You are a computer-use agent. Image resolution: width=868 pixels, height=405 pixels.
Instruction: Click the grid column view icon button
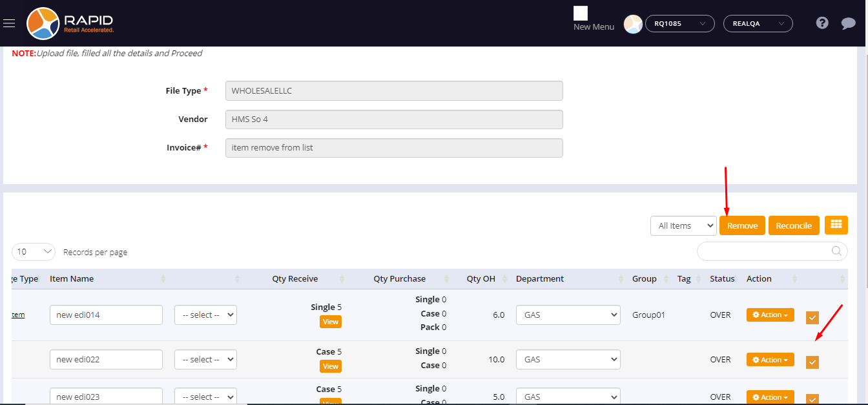(x=836, y=225)
